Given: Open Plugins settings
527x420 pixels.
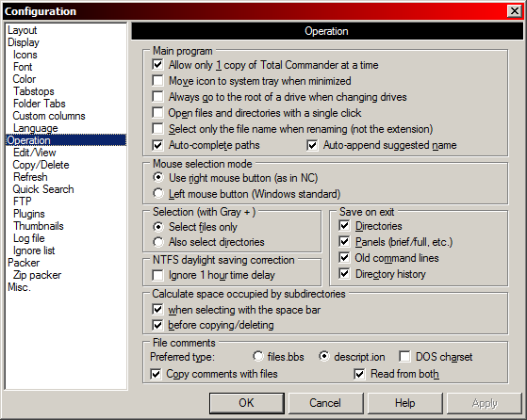Looking at the screenshot, I should [29, 214].
